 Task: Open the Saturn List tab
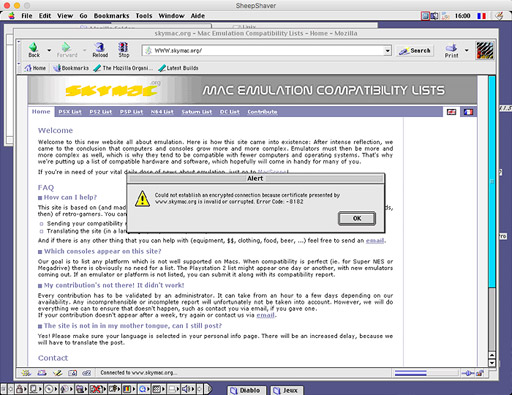(x=197, y=112)
